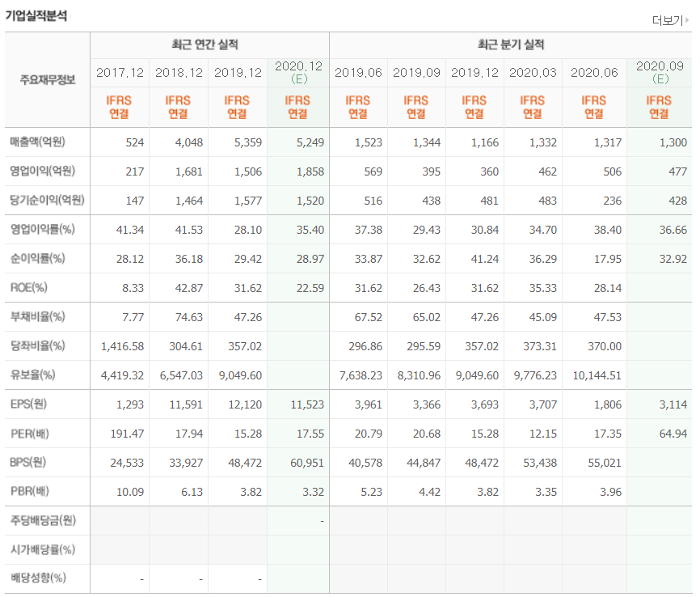This screenshot has width=700, height=597.
Task: Click the 주요재무정보 header cell
Action: coord(48,80)
